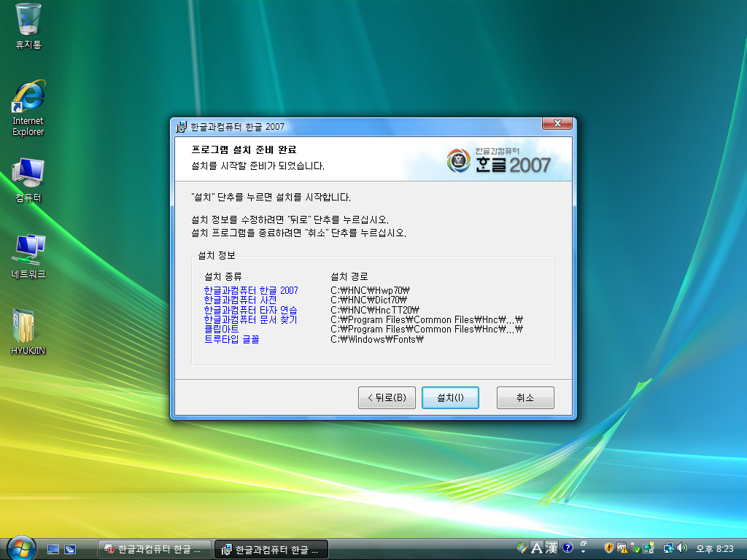Viewport: 747px width, 560px height.
Task: Select the 네트워크 desktop icon
Action: [28, 257]
